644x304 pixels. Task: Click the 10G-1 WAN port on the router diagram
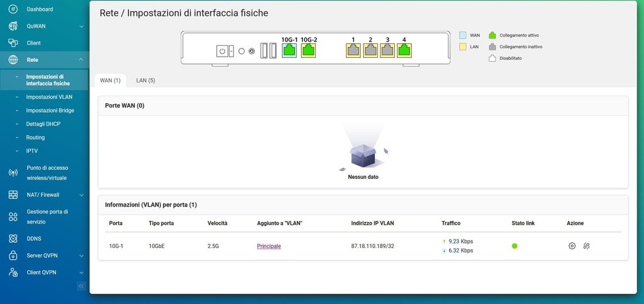[x=289, y=50]
